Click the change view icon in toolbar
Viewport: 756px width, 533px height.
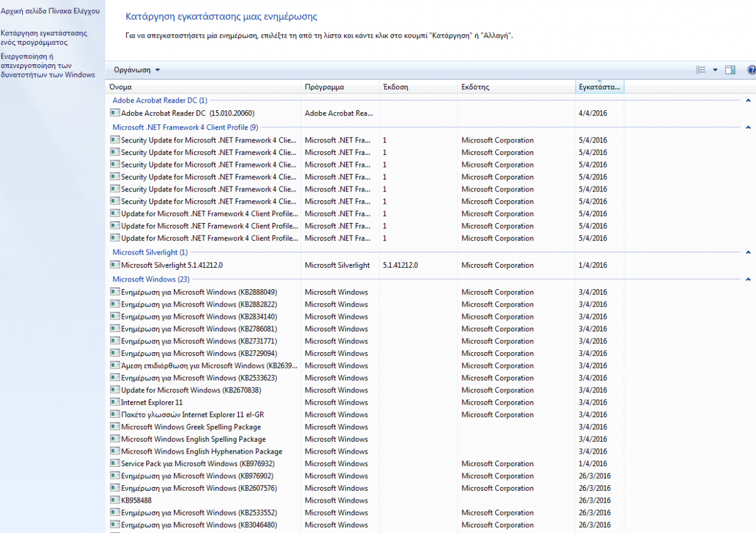click(x=701, y=70)
